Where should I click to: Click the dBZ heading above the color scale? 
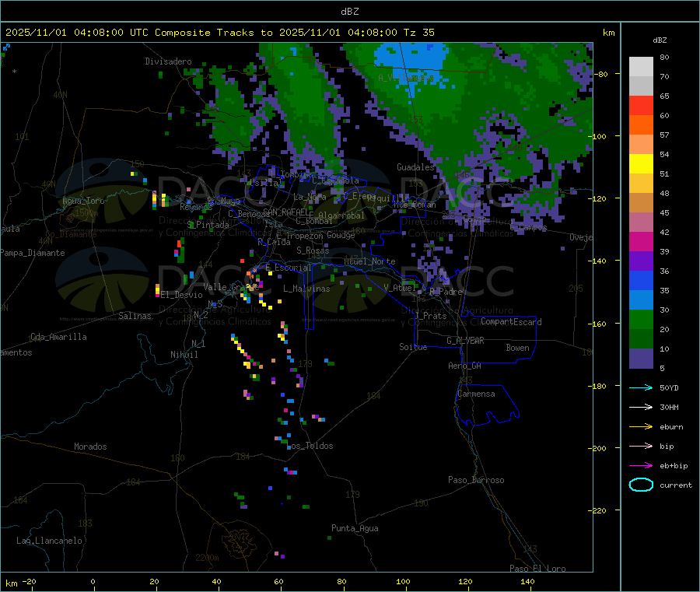660,40
